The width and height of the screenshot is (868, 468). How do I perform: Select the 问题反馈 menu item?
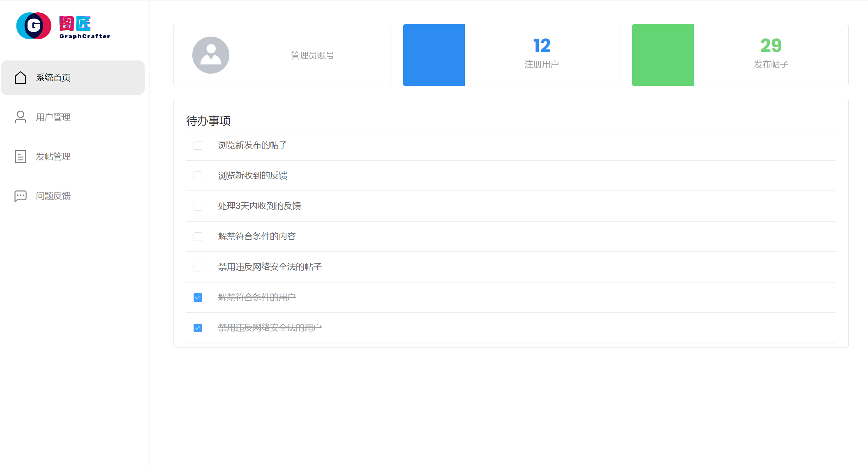[x=53, y=196]
